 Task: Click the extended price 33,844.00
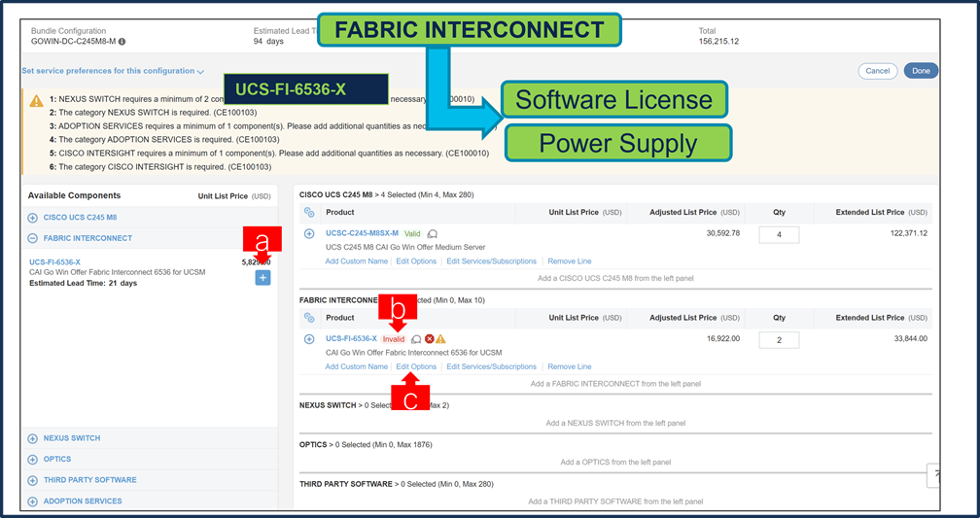pos(911,339)
